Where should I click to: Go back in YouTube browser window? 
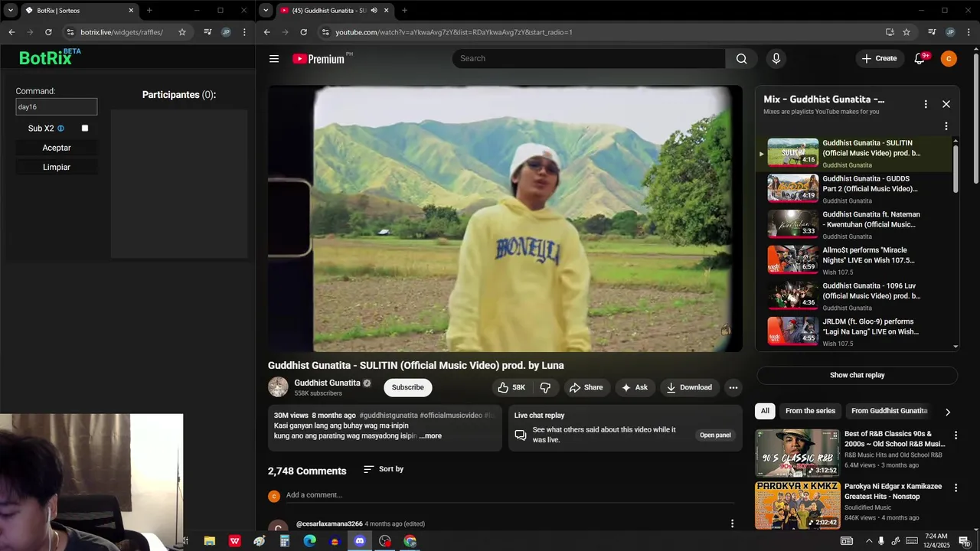click(x=266, y=32)
